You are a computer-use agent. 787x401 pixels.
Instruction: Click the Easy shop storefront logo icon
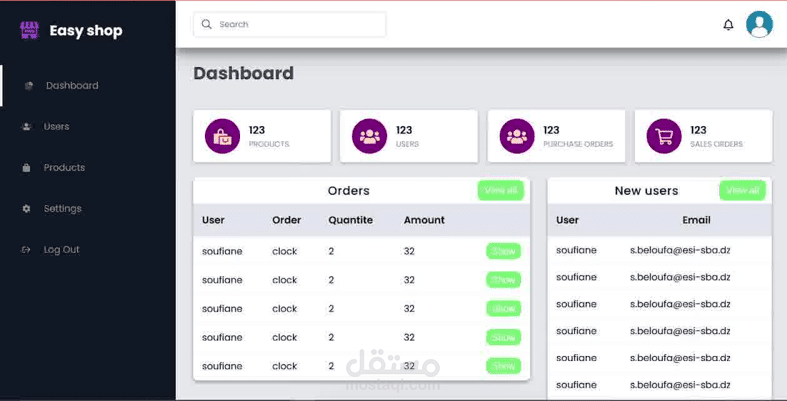[29, 31]
